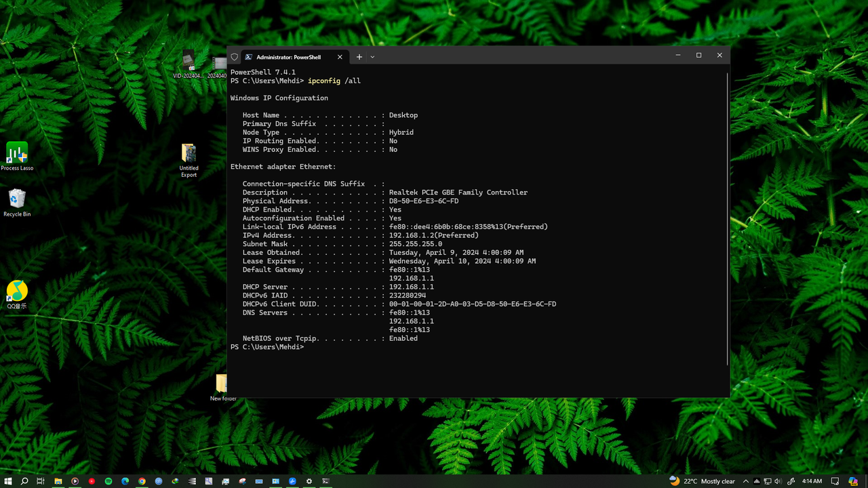Open the red YouTube Music taskbar icon

[92, 481]
